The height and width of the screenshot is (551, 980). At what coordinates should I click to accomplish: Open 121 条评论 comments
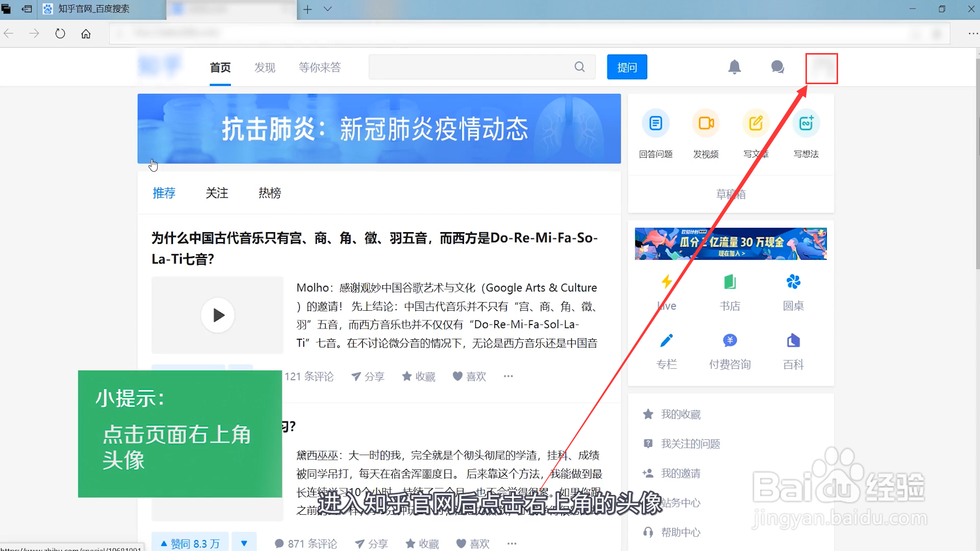(x=309, y=377)
